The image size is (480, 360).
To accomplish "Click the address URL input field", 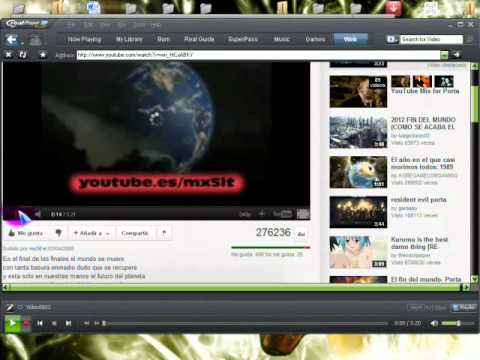I will pos(258,55).
